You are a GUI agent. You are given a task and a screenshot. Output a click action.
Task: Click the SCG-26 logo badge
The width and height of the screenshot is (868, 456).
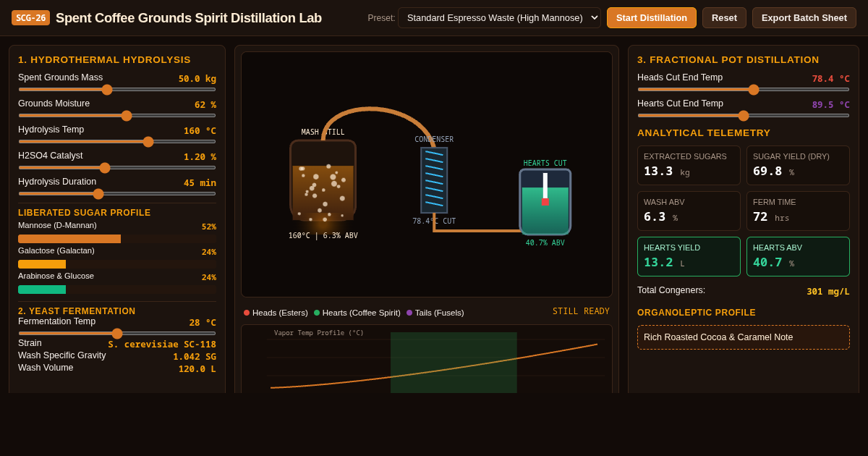point(30,18)
